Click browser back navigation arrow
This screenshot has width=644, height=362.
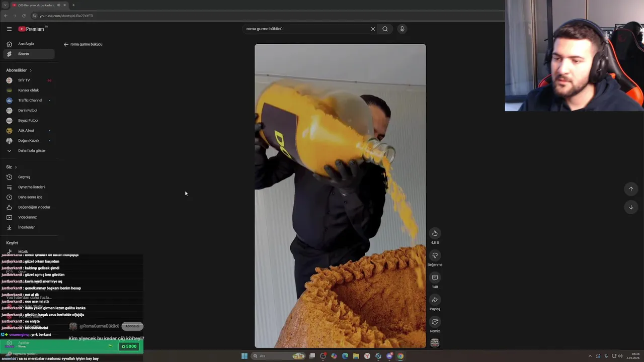tap(6, 16)
